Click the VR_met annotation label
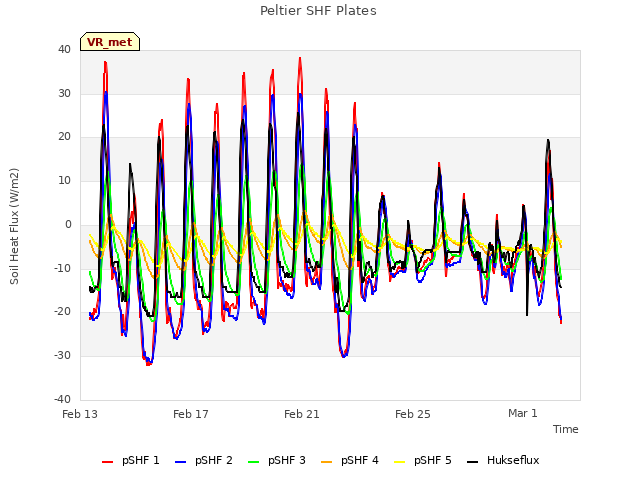 pos(110,42)
